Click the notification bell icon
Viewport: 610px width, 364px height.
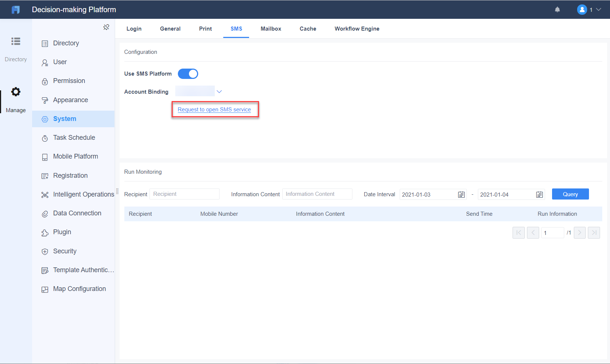(557, 9)
